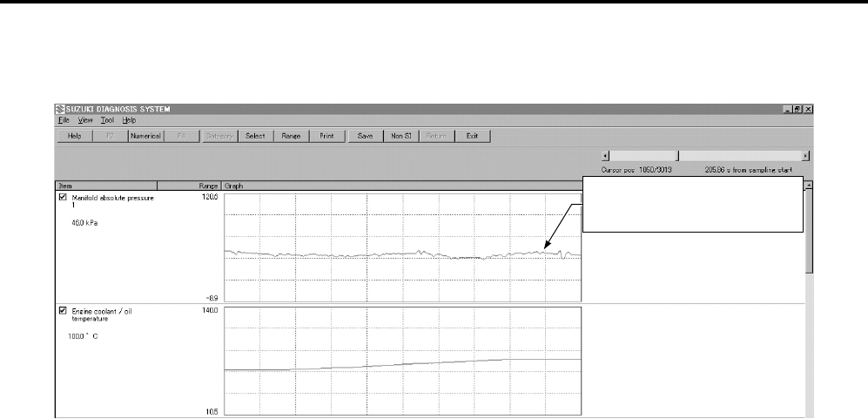868x419 pixels.
Task: Click the 205.86 s from sampling start text
Action: pos(749,170)
